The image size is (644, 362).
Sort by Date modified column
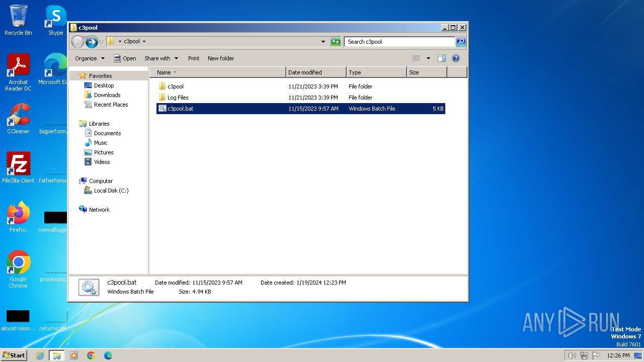point(316,72)
